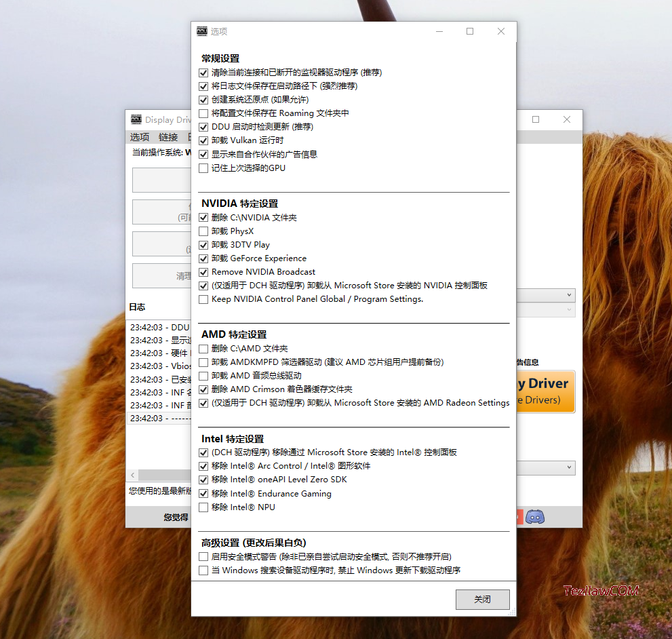Enable 启用安全模式警告 checkbox
672x639 pixels.
(203, 557)
